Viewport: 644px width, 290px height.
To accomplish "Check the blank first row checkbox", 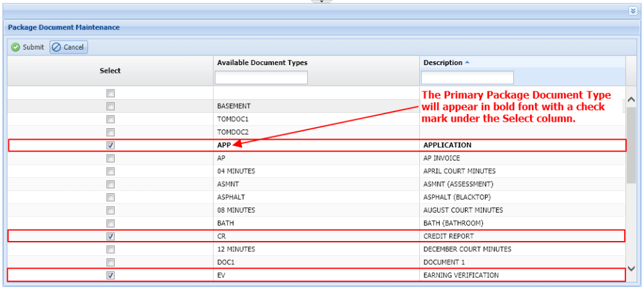I will pyautogui.click(x=110, y=93).
